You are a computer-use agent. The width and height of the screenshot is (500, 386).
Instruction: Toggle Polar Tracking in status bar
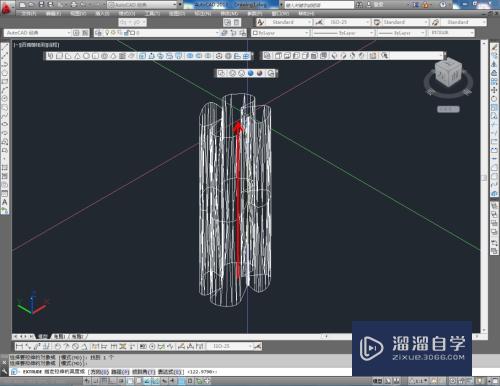tap(121, 381)
